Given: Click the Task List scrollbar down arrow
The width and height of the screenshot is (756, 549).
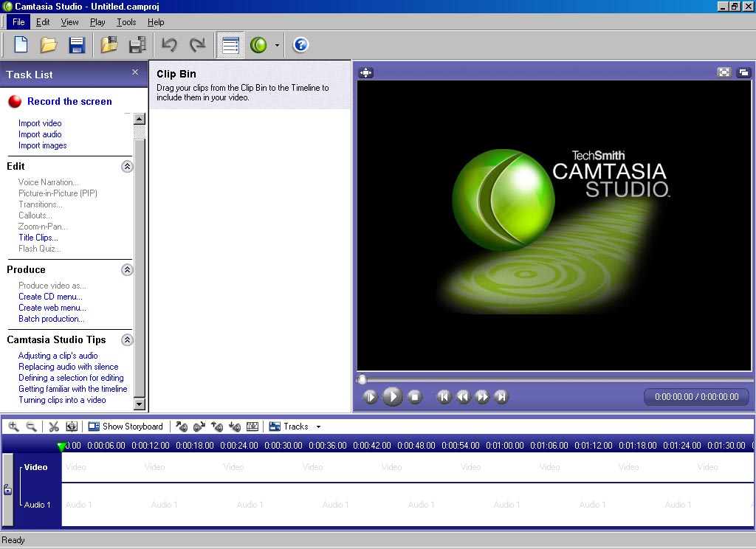Looking at the screenshot, I should pyautogui.click(x=140, y=404).
